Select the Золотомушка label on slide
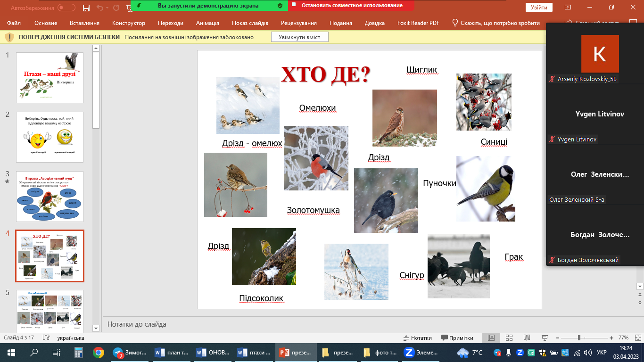The width and height of the screenshot is (644, 362). (314, 210)
